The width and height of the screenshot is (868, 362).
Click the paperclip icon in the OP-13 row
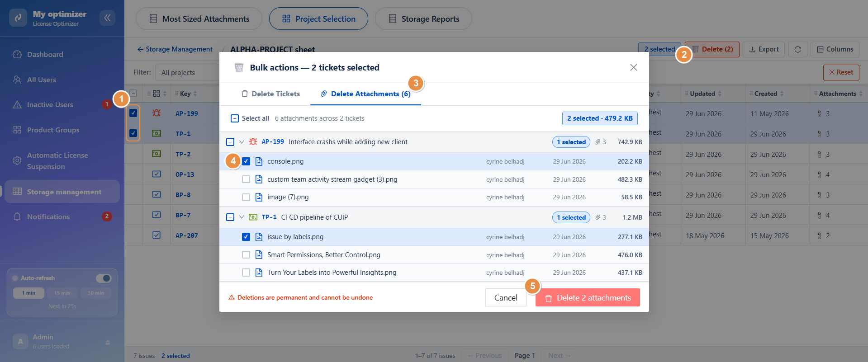click(819, 174)
